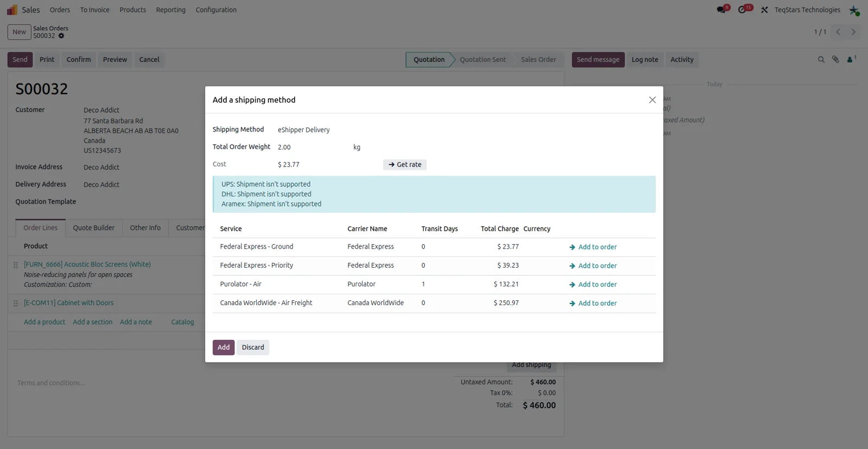Image resolution: width=868 pixels, height=449 pixels.
Task: Open the user avatar menu
Action: click(854, 10)
